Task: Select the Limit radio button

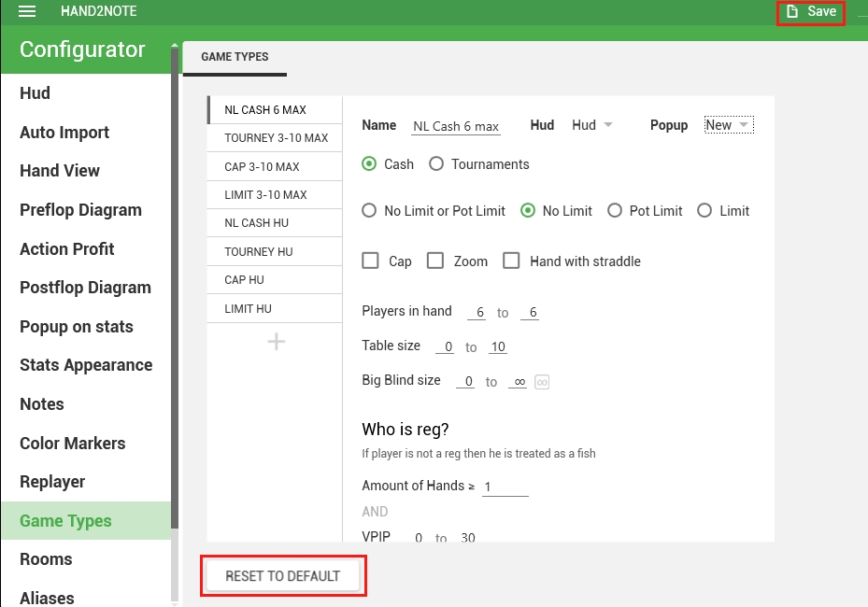Action: [704, 211]
